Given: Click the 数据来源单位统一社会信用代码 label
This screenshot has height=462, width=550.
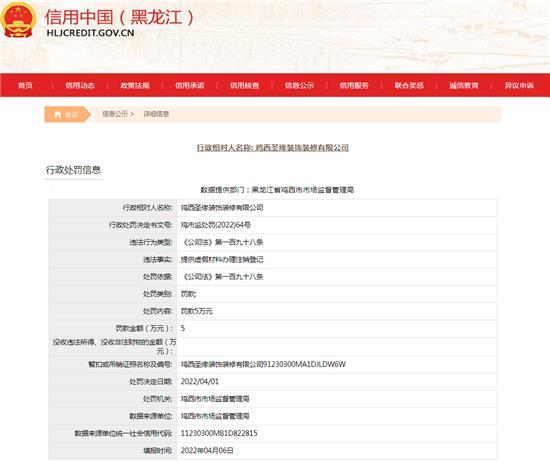Looking at the screenshot, I should 123,433.
